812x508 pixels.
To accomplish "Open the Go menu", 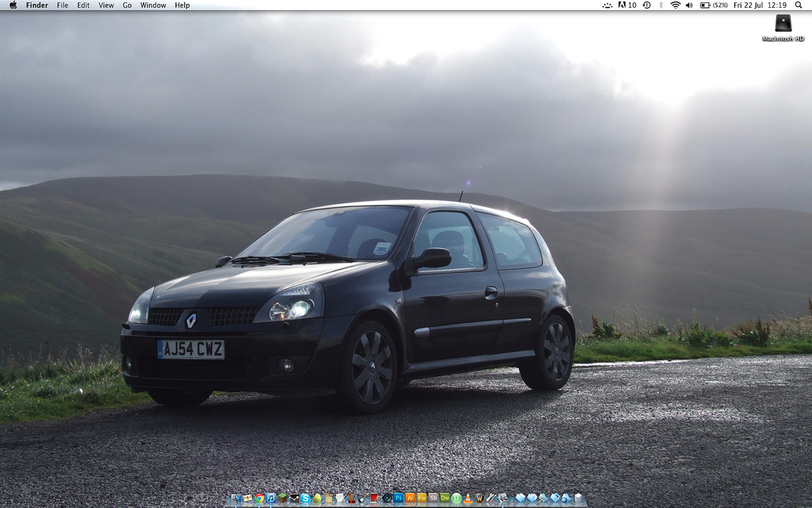I will point(127,5).
